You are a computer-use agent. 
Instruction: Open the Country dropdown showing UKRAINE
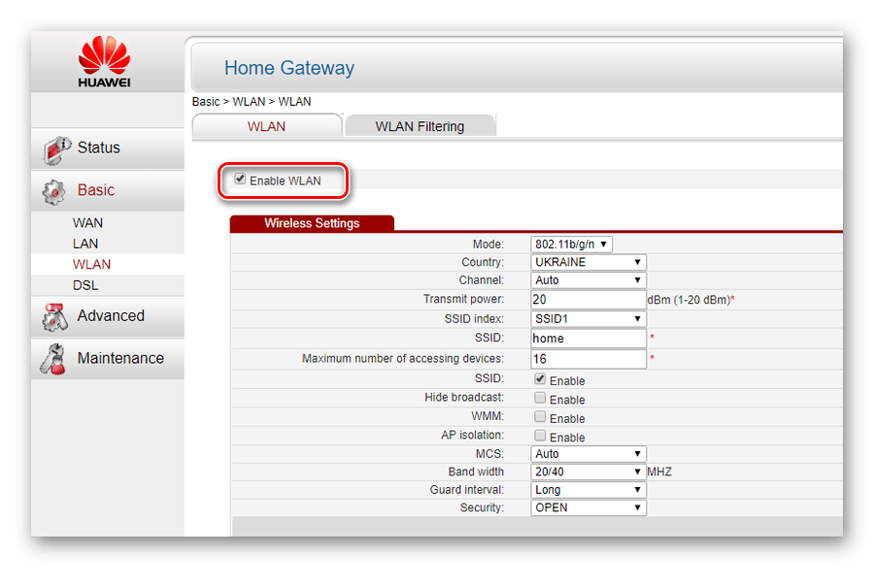(x=588, y=262)
